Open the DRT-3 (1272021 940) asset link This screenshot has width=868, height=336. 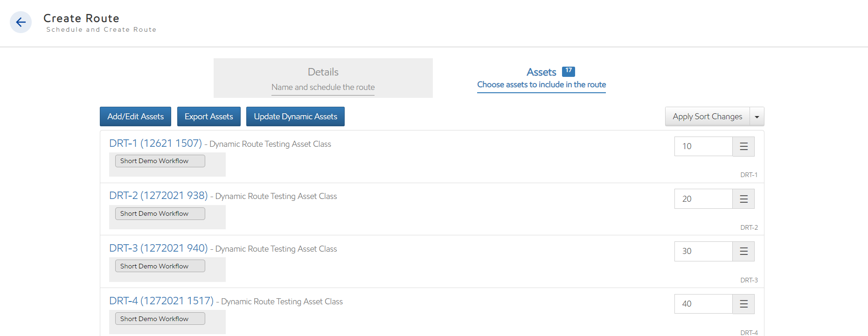[x=158, y=248]
